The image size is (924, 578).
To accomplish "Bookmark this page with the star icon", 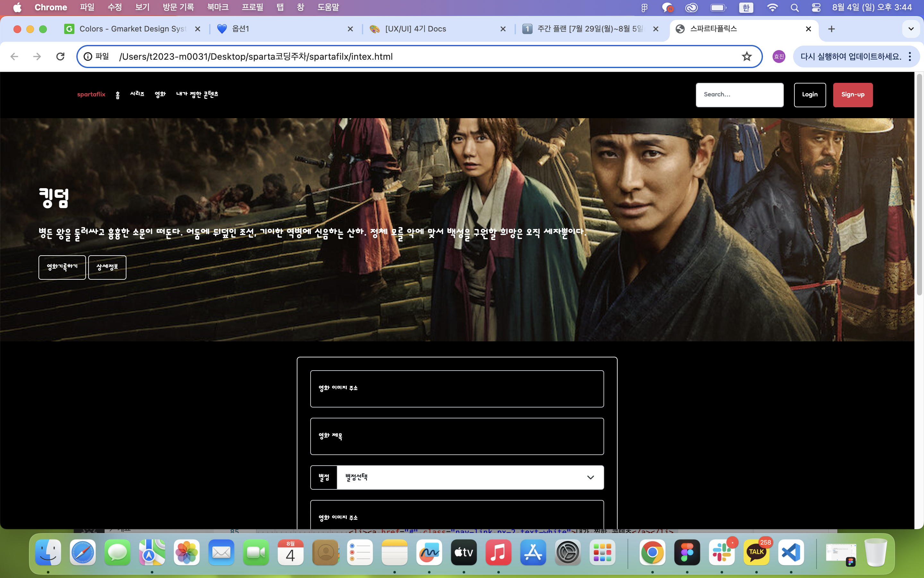I will [x=747, y=57].
